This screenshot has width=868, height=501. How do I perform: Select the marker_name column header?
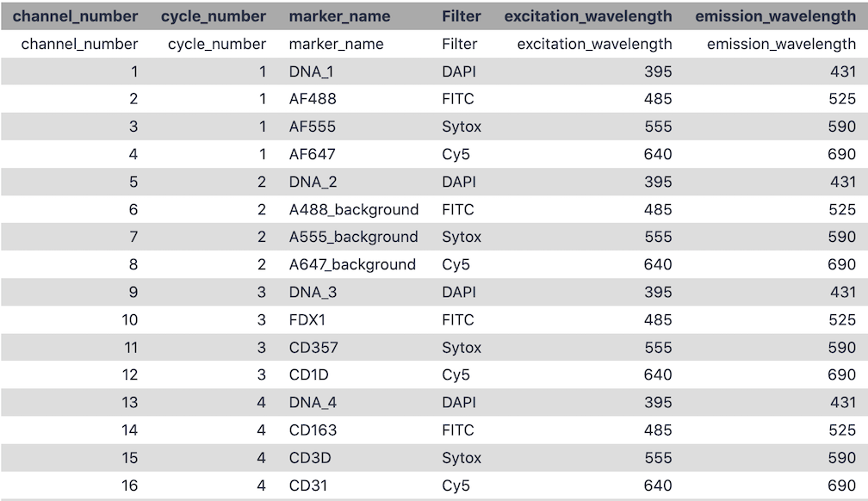click(339, 16)
